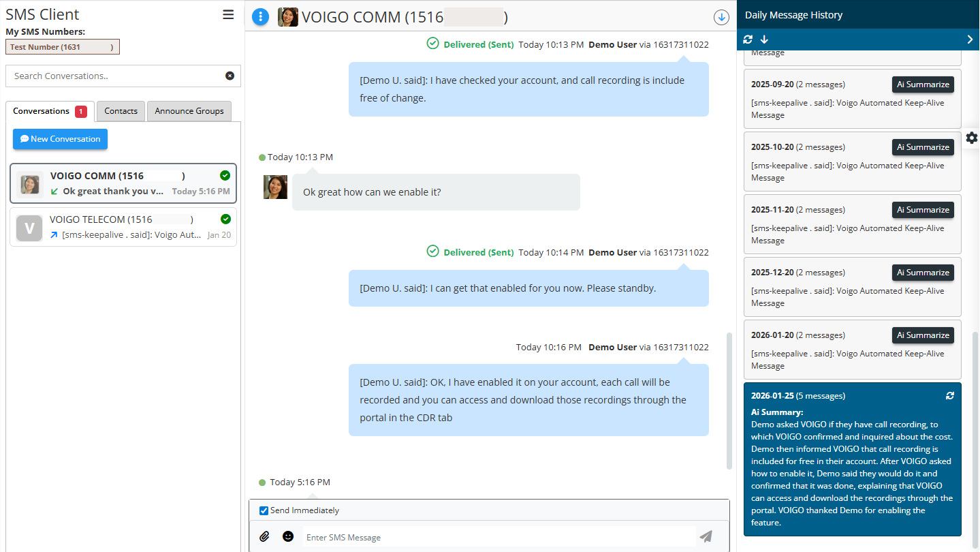The image size is (980, 552).
Task: Open the emoji picker
Action: point(288,536)
